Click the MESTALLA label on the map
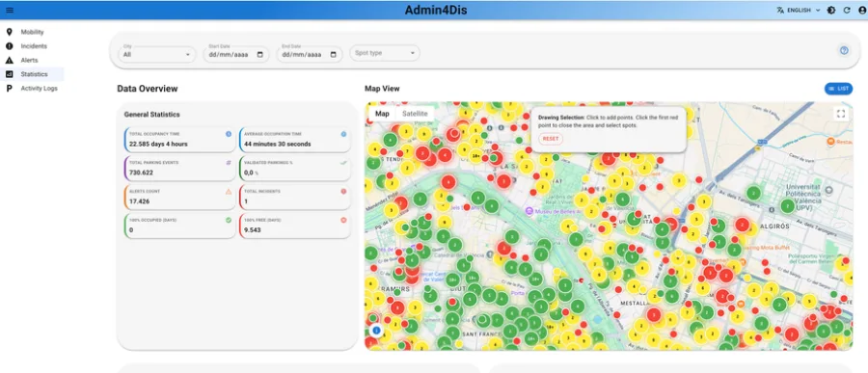Screen dimensions: 868x373 pyautogui.click(x=635, y=304)
